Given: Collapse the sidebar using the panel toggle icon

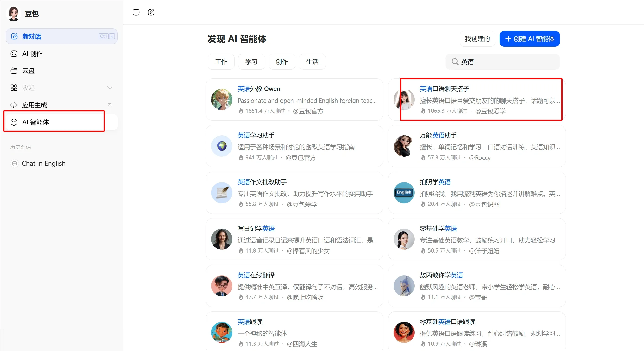Looking at the screenshot, I should pyautogui.click(x=136, y=12).
